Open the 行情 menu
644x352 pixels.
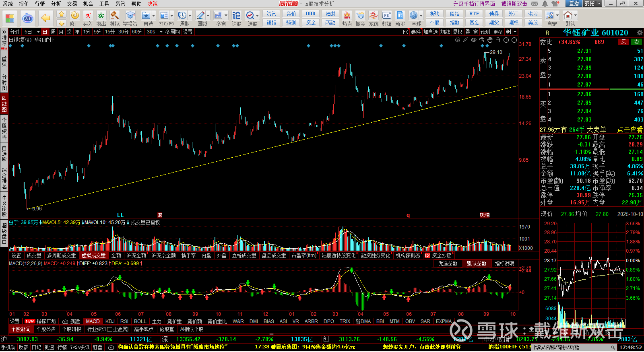[40, 4]
